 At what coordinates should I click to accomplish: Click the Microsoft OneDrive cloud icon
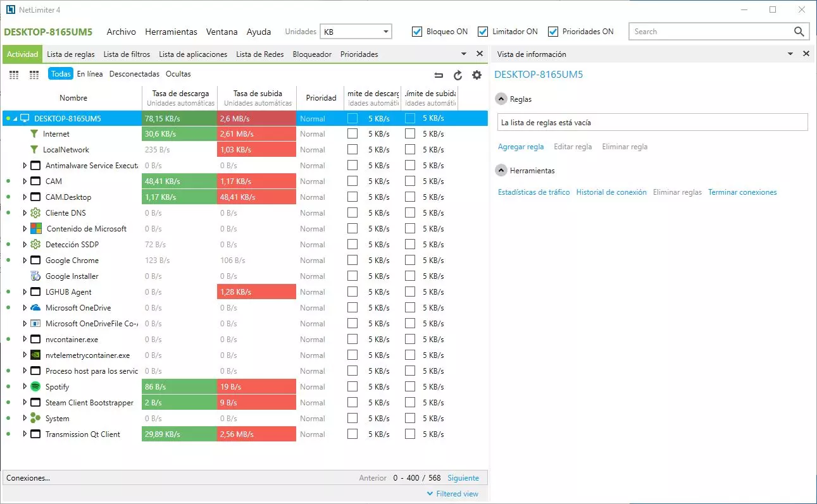(35, 308)
